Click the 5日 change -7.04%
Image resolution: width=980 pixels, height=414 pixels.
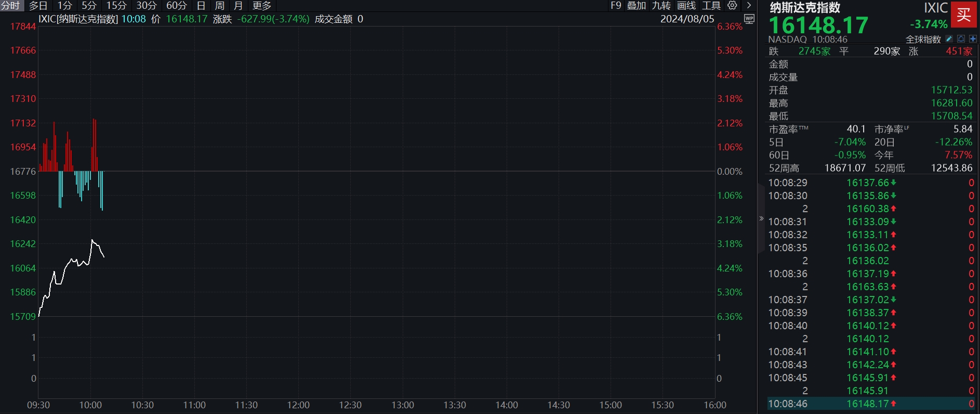point(850,142)
